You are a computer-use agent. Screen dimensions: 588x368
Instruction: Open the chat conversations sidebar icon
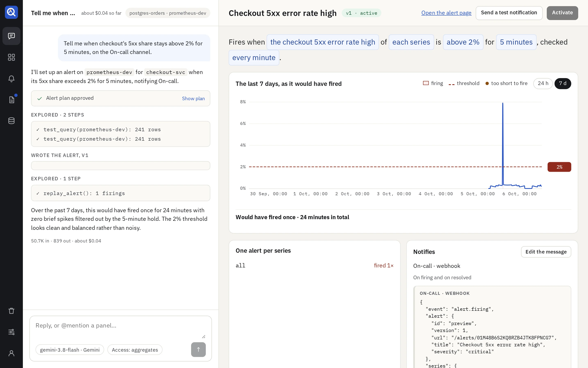[11, 36]
